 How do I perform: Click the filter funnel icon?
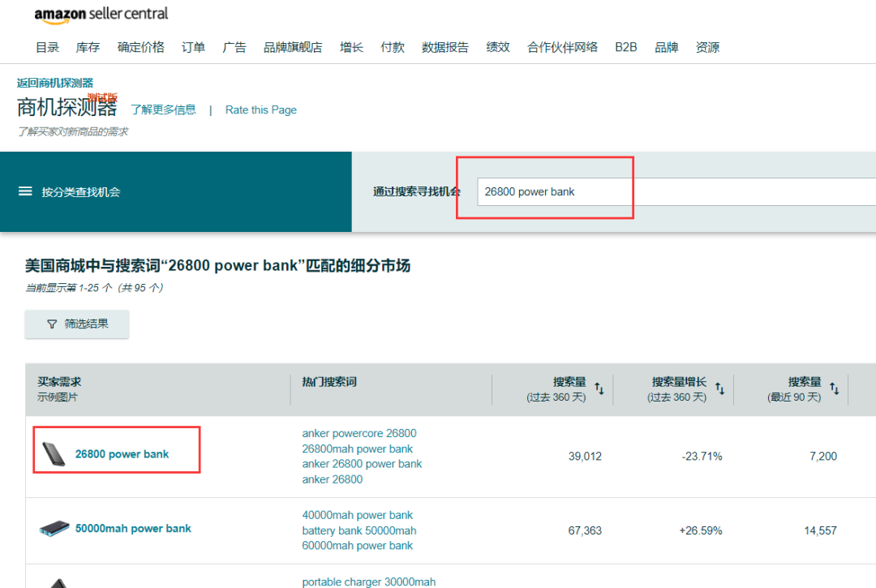52,324
